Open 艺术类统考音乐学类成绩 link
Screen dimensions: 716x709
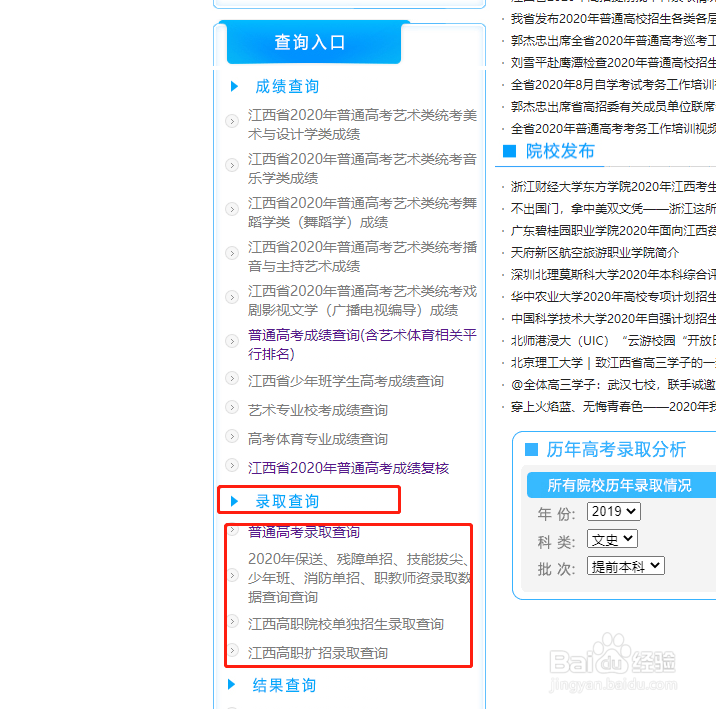pyautogui.click(x=362, y=168)
